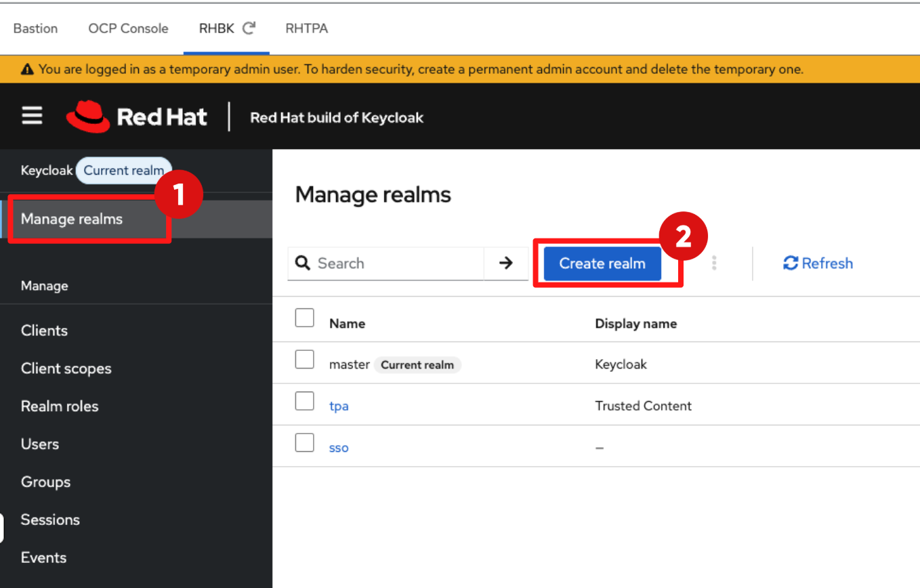Switch to the Bastion tab
This screenshot has height=588, width=920.
coord(35,28)
